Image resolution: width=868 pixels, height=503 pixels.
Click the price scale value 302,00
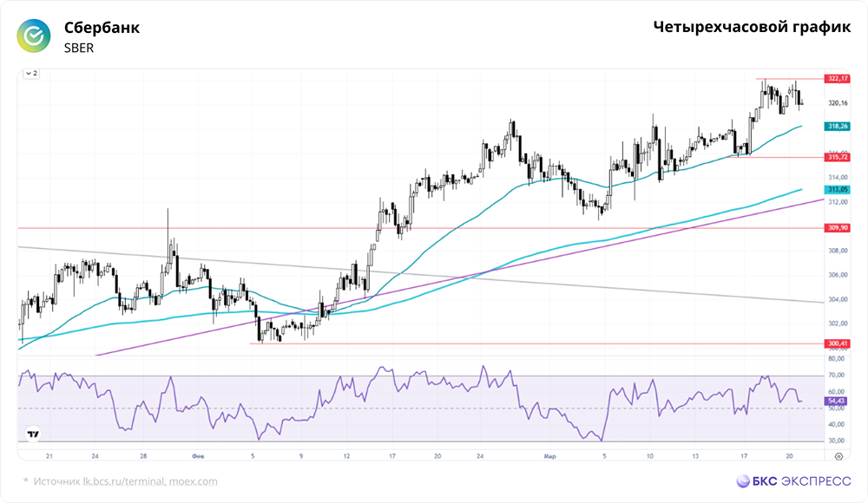[838, 323]
